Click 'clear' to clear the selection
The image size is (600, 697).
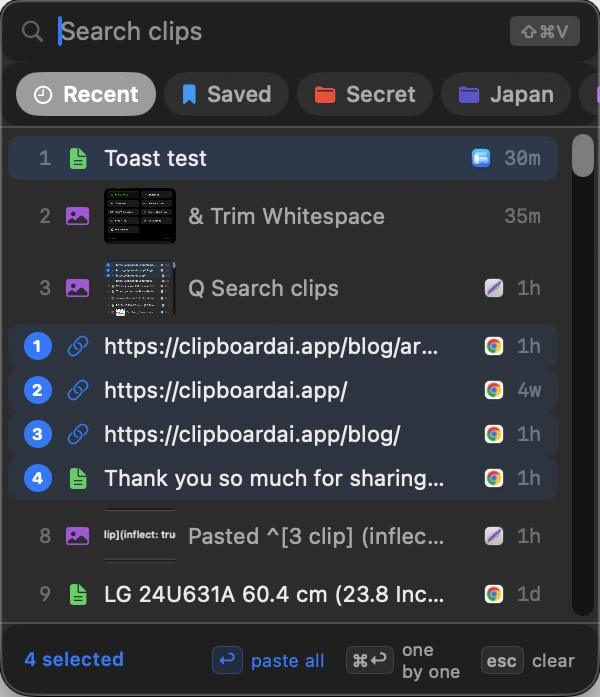[553, 661]
